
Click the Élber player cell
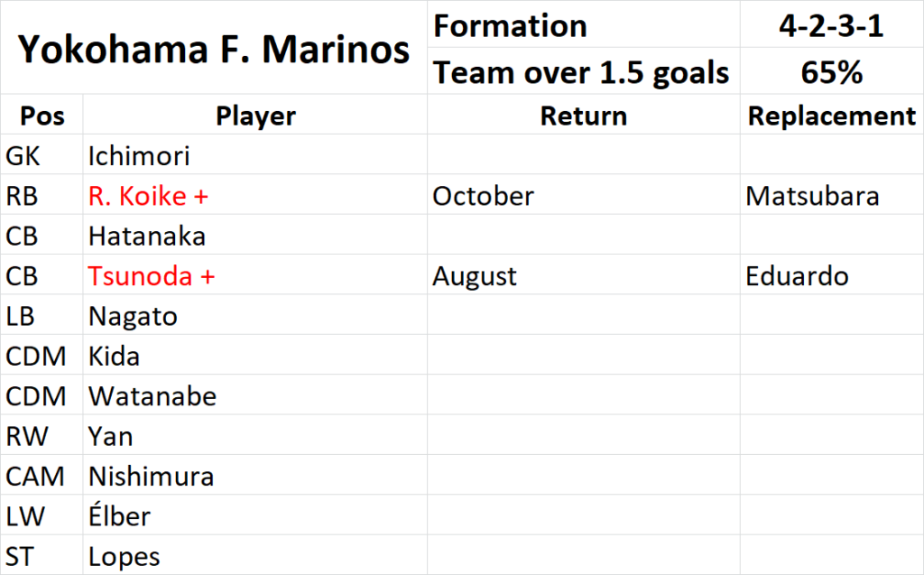tap(254, 515)
